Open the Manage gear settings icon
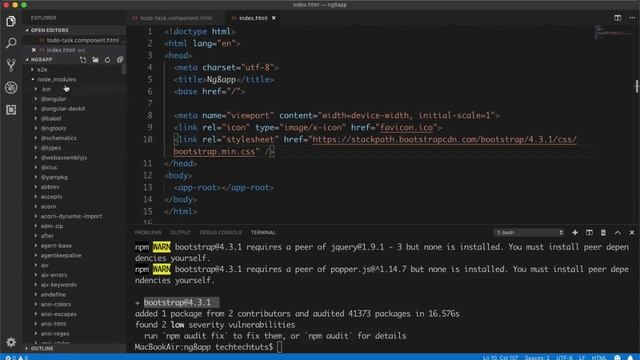Screen dimensions: 640x360 tap(11, 342)
